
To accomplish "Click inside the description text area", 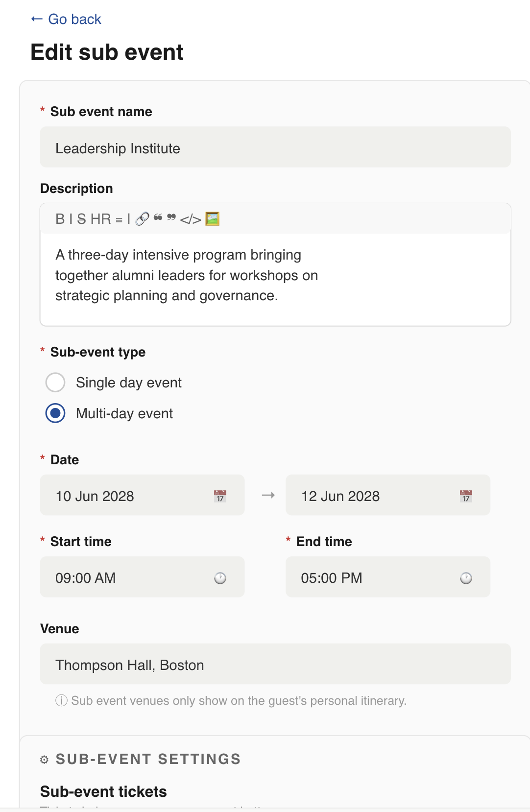I will (x=275, y=280).
